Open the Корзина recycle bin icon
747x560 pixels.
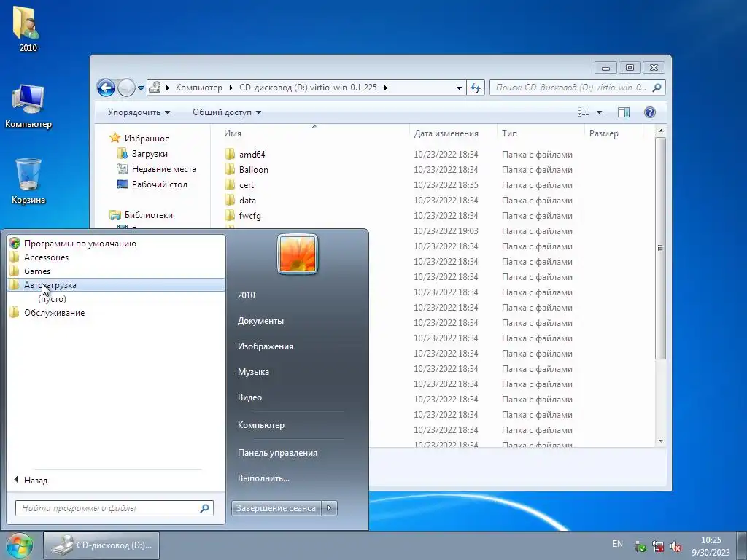[28, 182]
